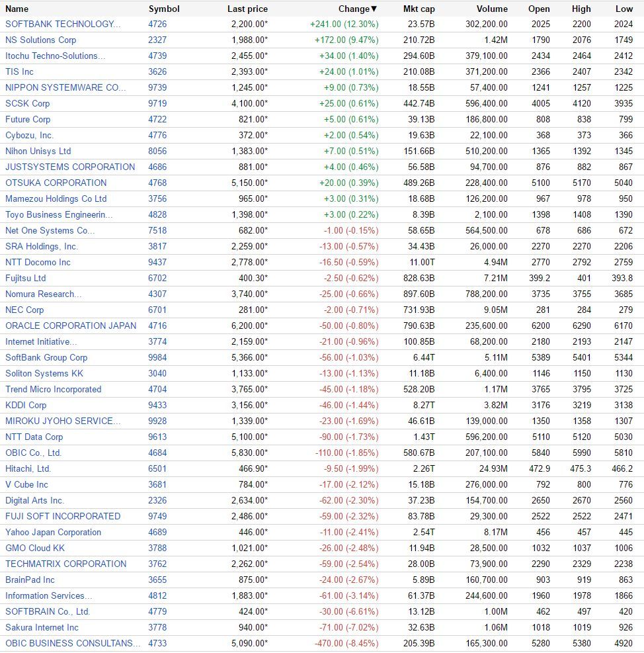Screen dimensions: 644x653
Task: Sort by High column header
Action: click(x=581, y=9)
